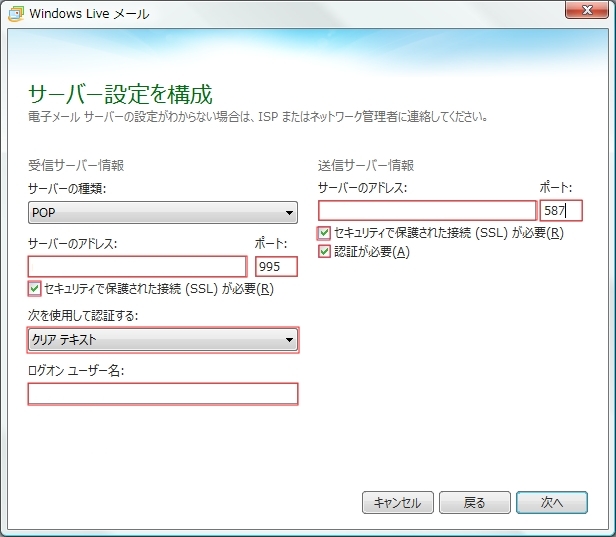
Task: Click the outgoing port field showing 587
Action: click(561, 211)
